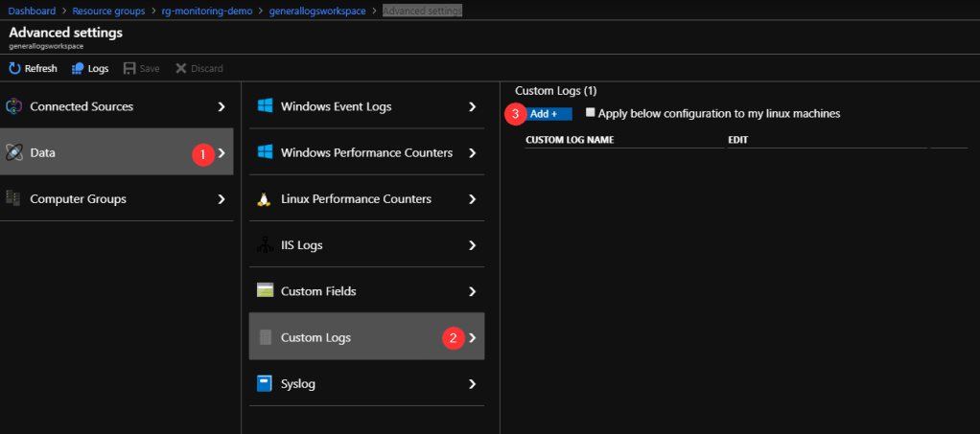This screenshot has height=434, width=980.
Task: Expand Windows Performance Counters chevron
Action: coord(472,152)
